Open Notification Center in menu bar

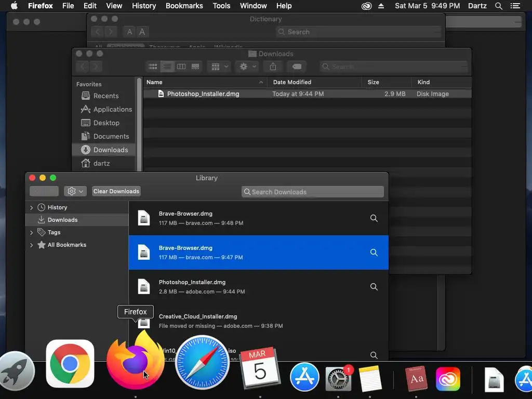[x=515, y=6]
